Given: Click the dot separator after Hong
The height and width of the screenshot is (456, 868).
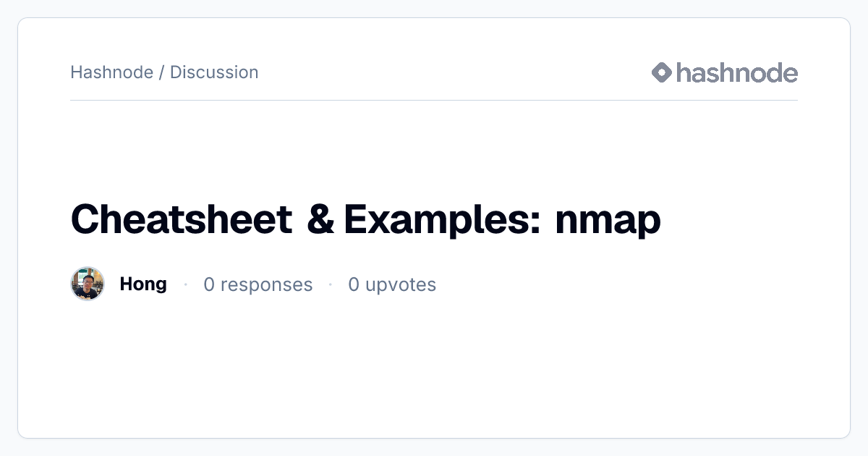Looking at the screenshot, I should pos(185,284).
